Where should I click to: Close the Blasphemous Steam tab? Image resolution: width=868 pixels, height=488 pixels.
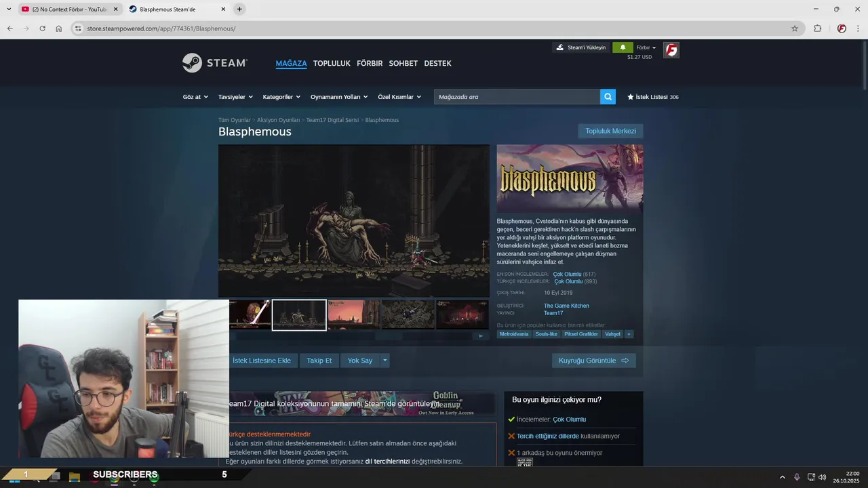(x=223, y=9)
